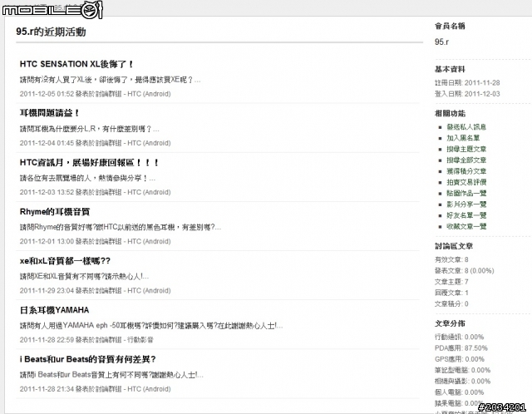This screenshot has width=532, height=414.
Task: Open post "耳機問題請益！"
Action: pos(50,113)
